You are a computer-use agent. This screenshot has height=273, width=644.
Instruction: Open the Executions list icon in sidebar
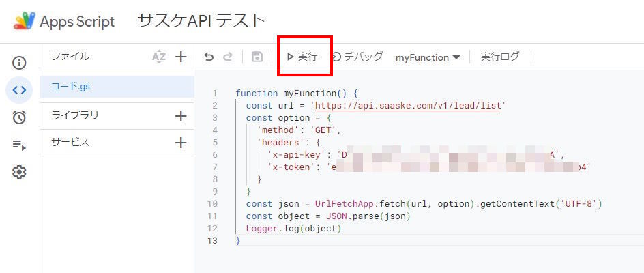pyautogui.click(x=19, y=145)
